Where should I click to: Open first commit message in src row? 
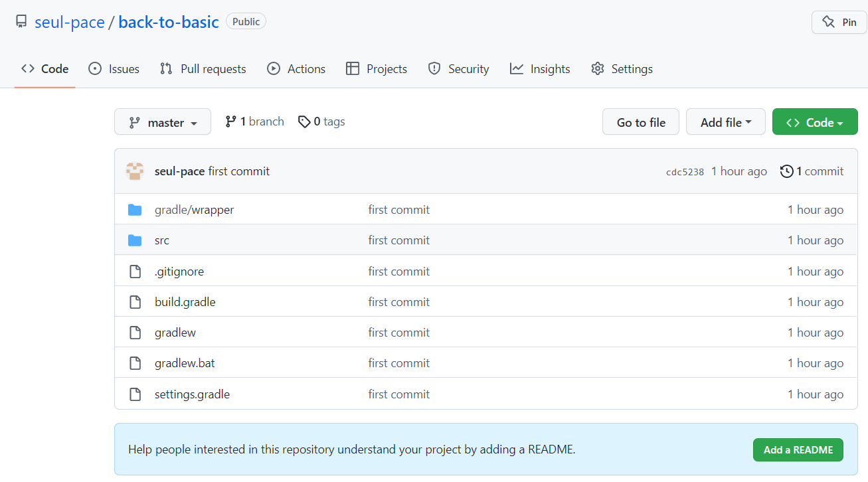[x=399, y=240]
